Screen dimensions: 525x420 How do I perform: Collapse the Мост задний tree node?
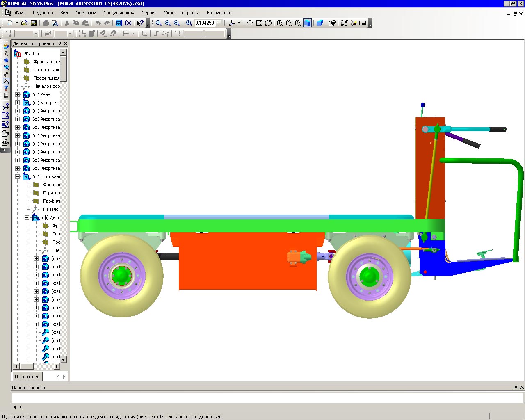(x=17, y=176)
